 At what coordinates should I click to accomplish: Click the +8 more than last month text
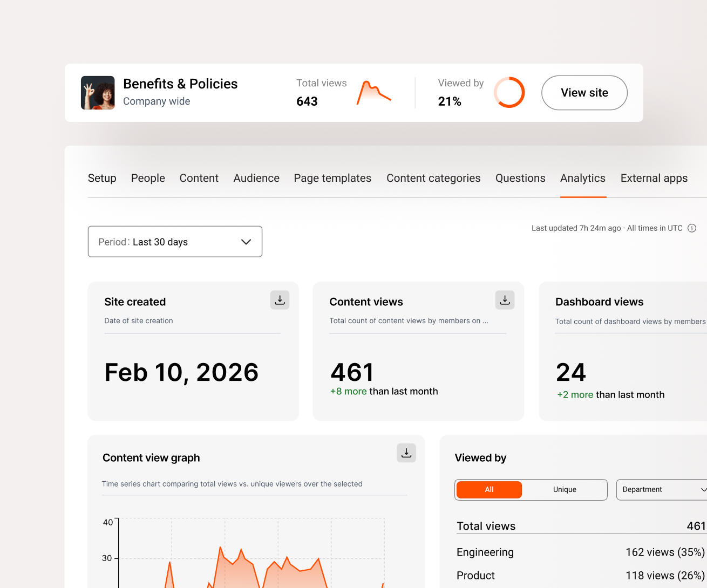(384, 392)
